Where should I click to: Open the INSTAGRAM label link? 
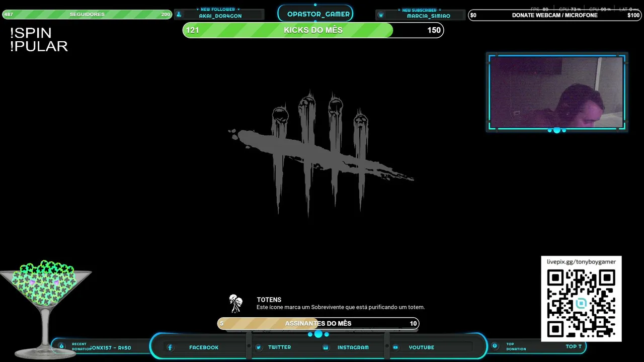[353, 347]
